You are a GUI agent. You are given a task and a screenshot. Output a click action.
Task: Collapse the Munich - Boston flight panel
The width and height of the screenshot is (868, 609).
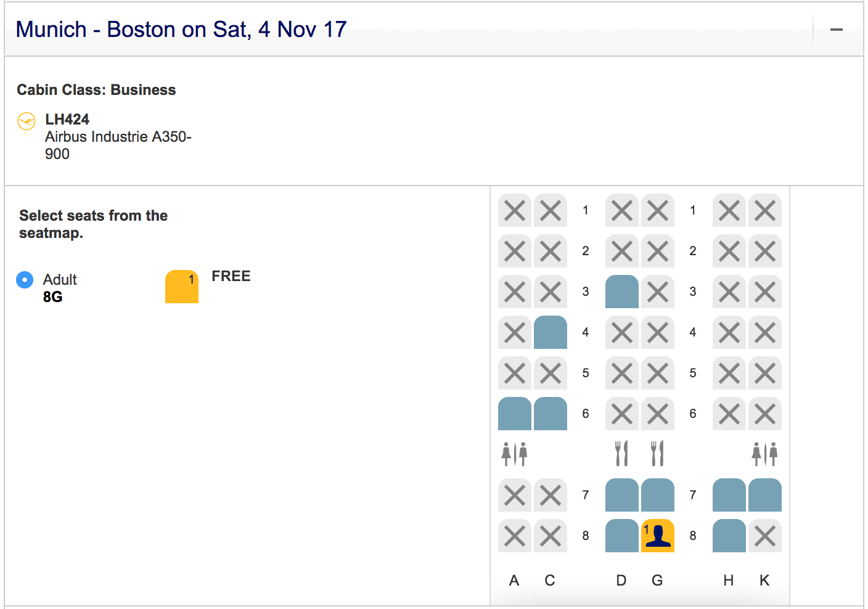coord(836,30)
